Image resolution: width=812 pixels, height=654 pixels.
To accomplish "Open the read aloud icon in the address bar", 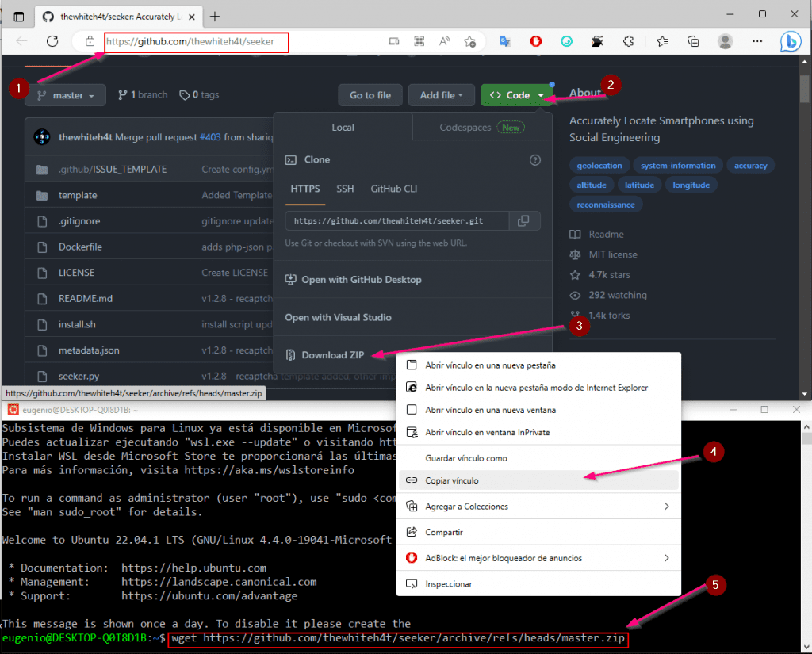I will (x=444, y=41).
